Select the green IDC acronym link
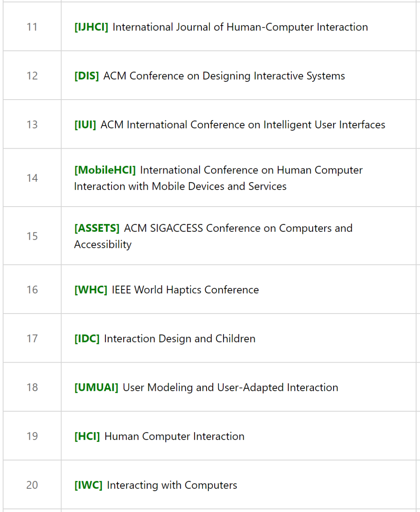 click(87, 339)
